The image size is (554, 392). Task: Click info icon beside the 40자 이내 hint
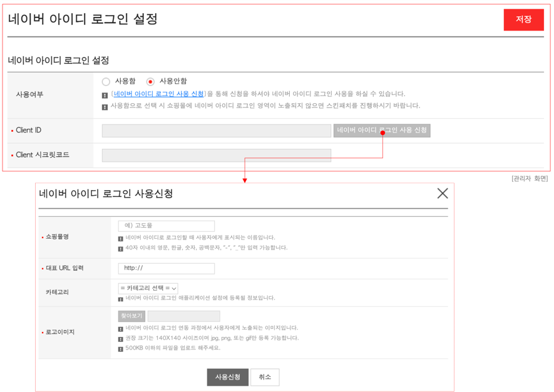(x=121, y=249)
